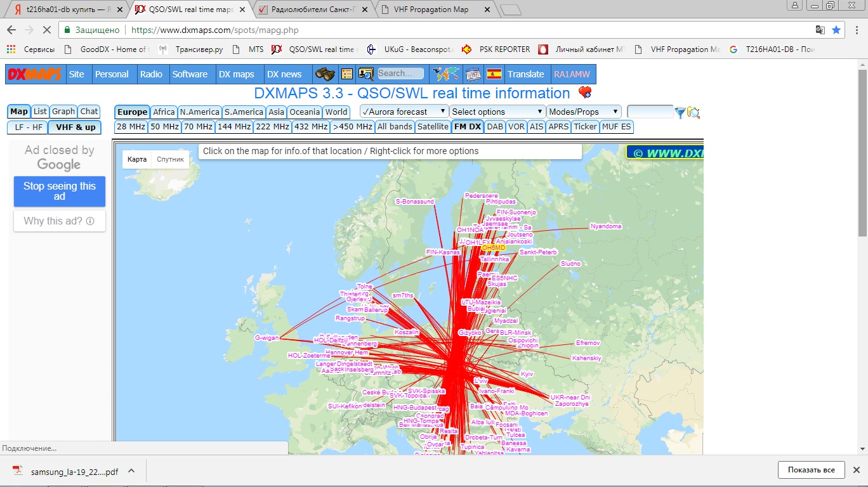Open the Select options dropdown

pos(497,112)
